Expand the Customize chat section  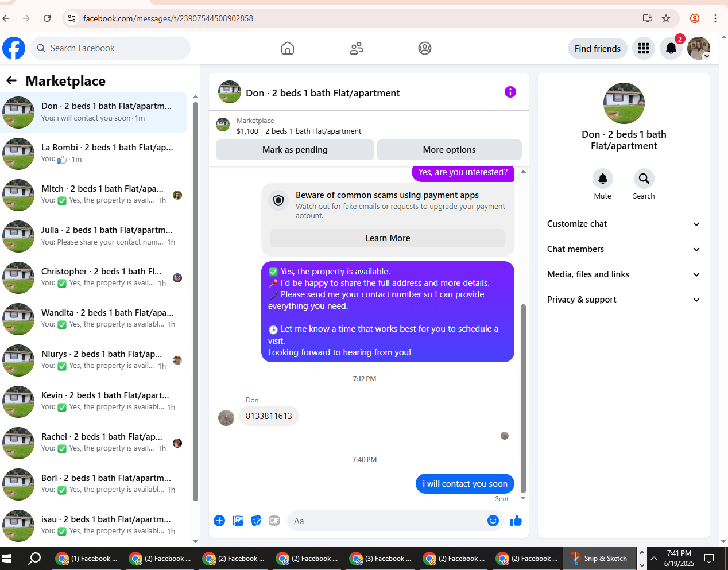[624, 224]
